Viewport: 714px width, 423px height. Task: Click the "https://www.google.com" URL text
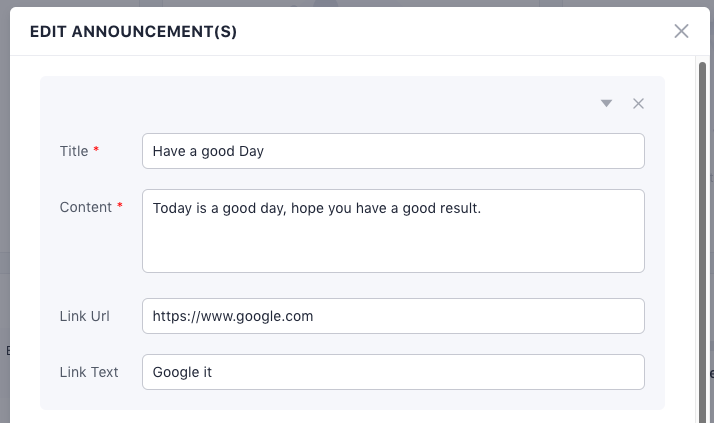[x=233, y=316]
